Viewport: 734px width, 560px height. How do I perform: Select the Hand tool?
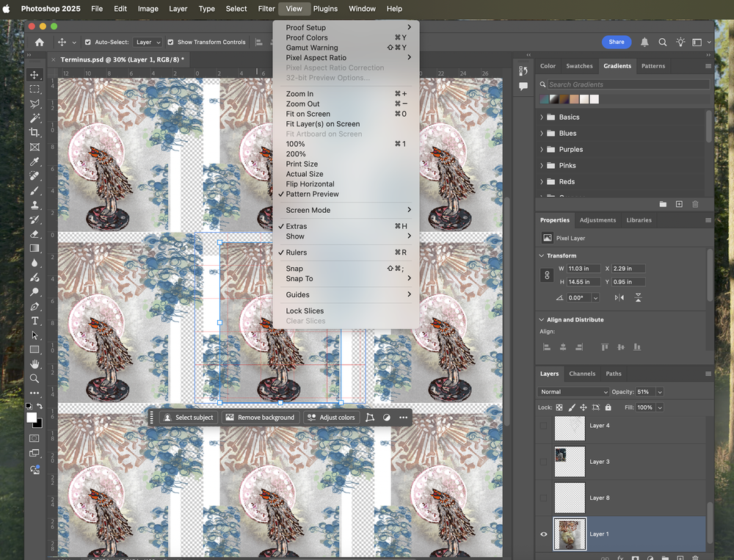click(34, 364)
